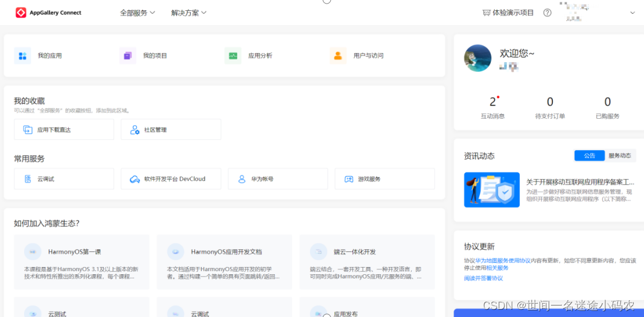Expand the 解决方案 dropdown menu

[189, 13]
